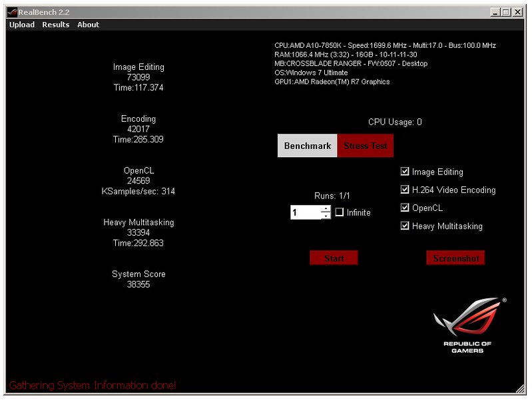The width and height of the screenshot is (532, 400).
Task: Uncheck the OpenCL checkbox
Action: tap(405, 207)
